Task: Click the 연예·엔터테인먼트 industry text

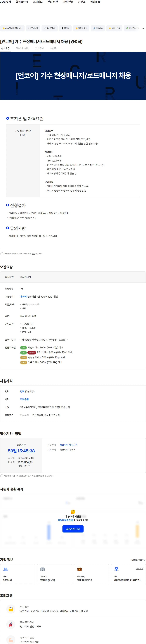Action: [x=85, y=580]
